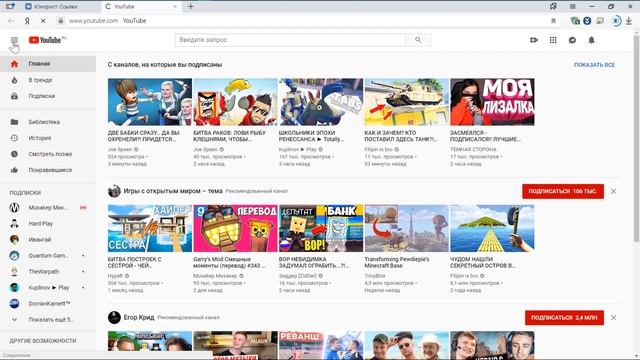Open the Mozaker Мих... subscription channel
The image size is (640, 360).
click(48, 208)
